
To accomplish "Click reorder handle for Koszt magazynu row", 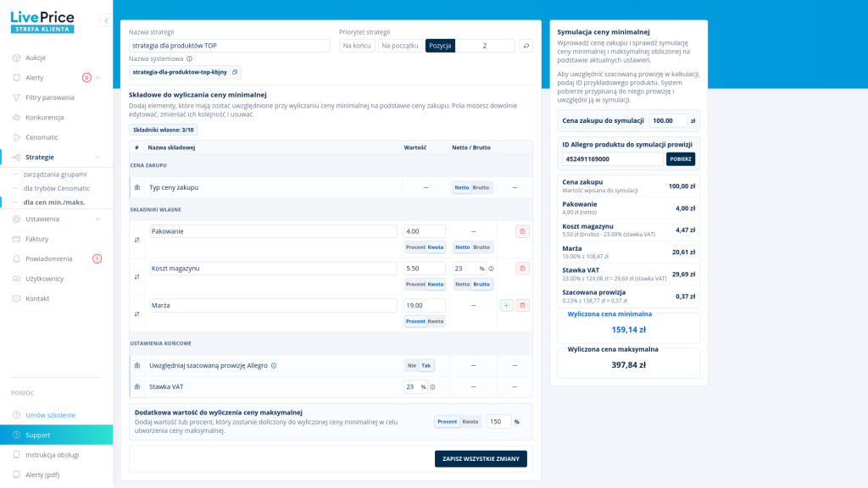I will 136,277.
